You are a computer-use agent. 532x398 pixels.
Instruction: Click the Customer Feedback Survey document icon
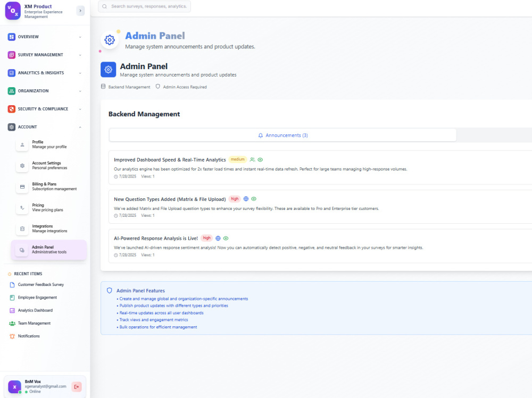point(12,285)
